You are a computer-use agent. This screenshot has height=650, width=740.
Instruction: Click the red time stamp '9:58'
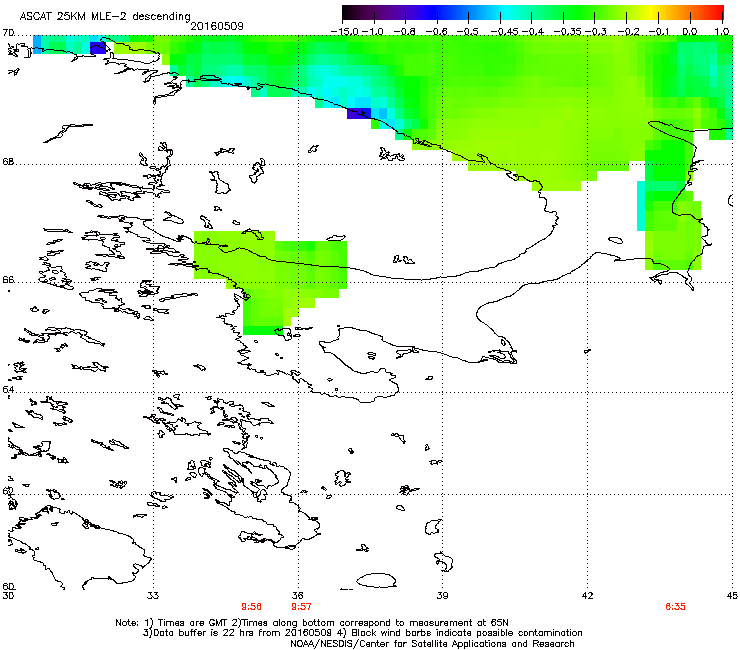click(x=251, y=607)
